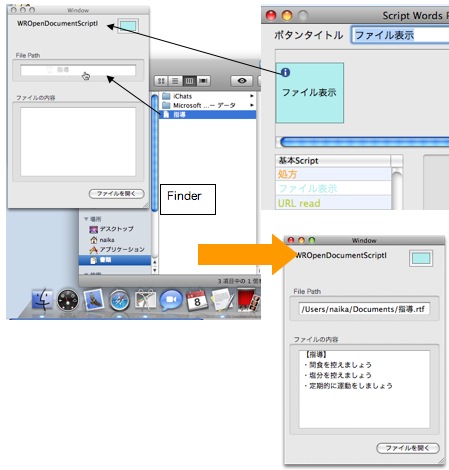449x470 pixels.
Task: Expand the Microsoft データ folder arrow
Action: 252,105
